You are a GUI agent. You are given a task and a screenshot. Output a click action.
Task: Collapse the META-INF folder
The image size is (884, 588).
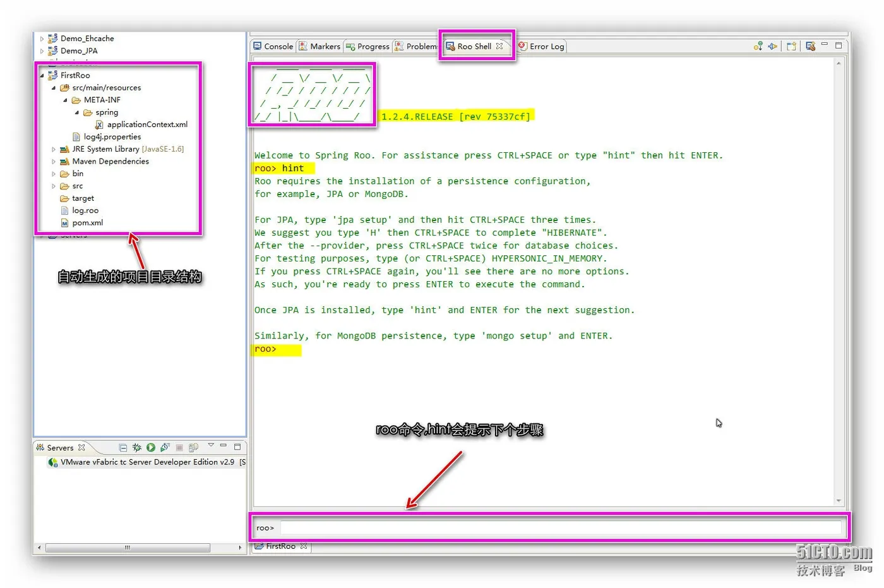(x=65, y=100)
